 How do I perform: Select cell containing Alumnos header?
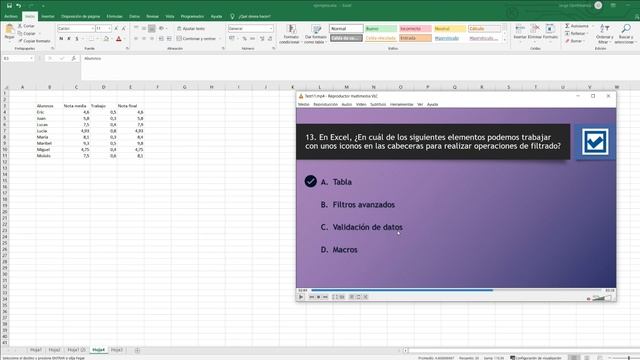click(x=49, y=106)
